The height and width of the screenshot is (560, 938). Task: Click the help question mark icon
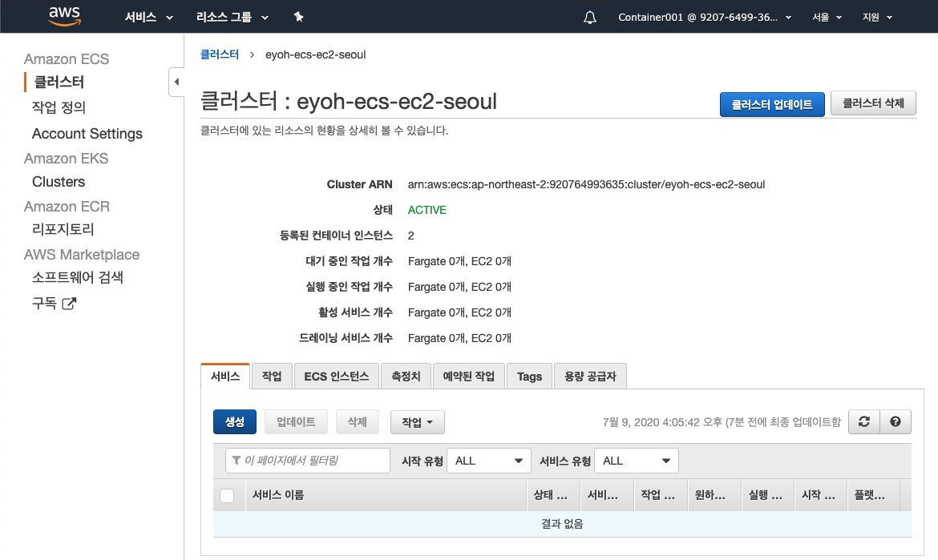coord(896,422)
